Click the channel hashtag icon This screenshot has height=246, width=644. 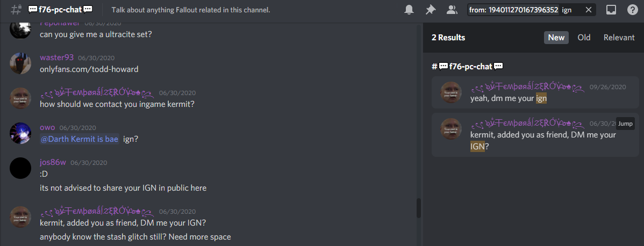[x=16, y=10]
